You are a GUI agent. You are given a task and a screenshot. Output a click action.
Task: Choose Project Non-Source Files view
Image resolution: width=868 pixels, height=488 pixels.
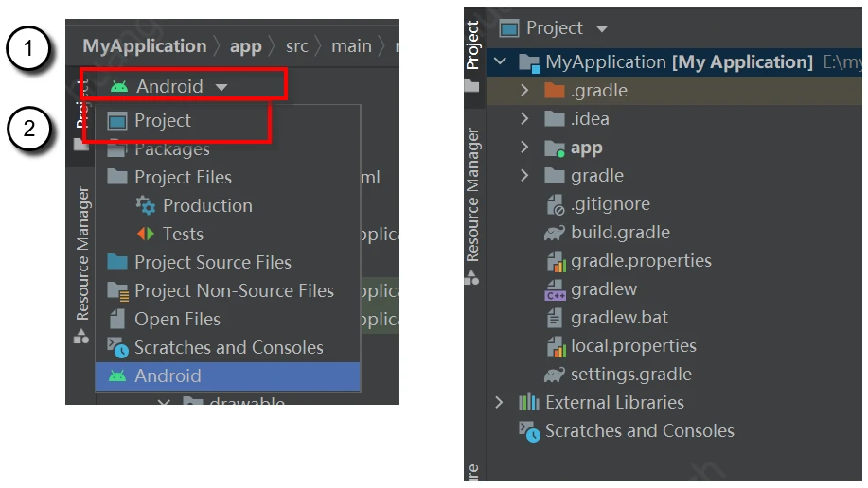pos(227,290)
